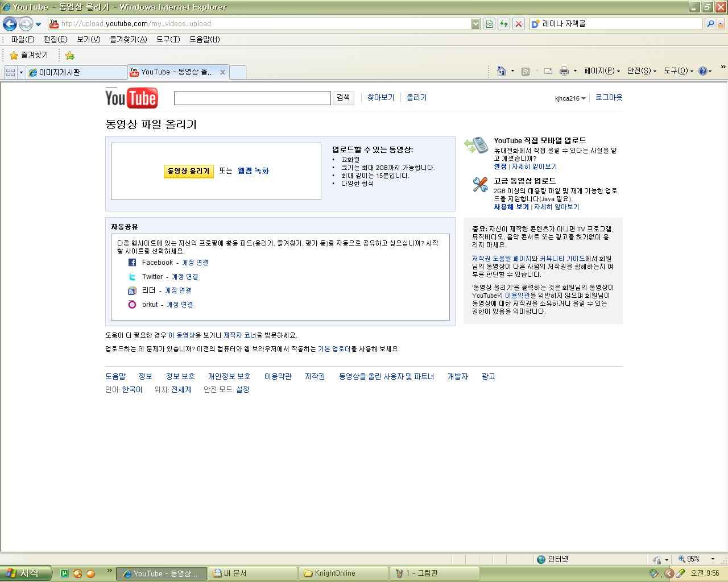Click the 로그아웃 link
The image size is (728, 582).
(x=609, y=98)
